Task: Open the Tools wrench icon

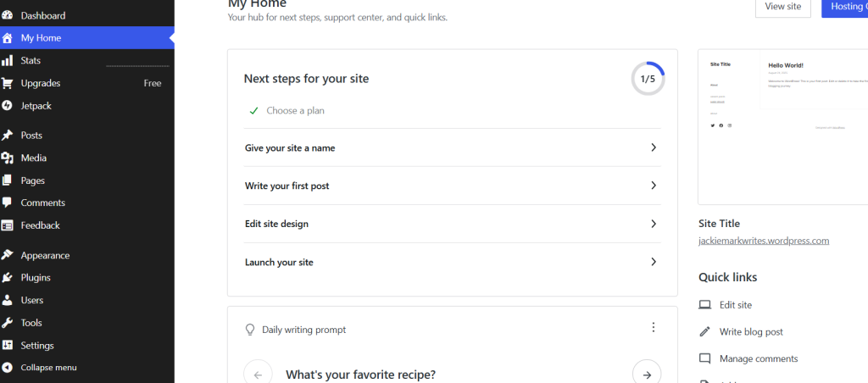Action: [x=7, y=323]
